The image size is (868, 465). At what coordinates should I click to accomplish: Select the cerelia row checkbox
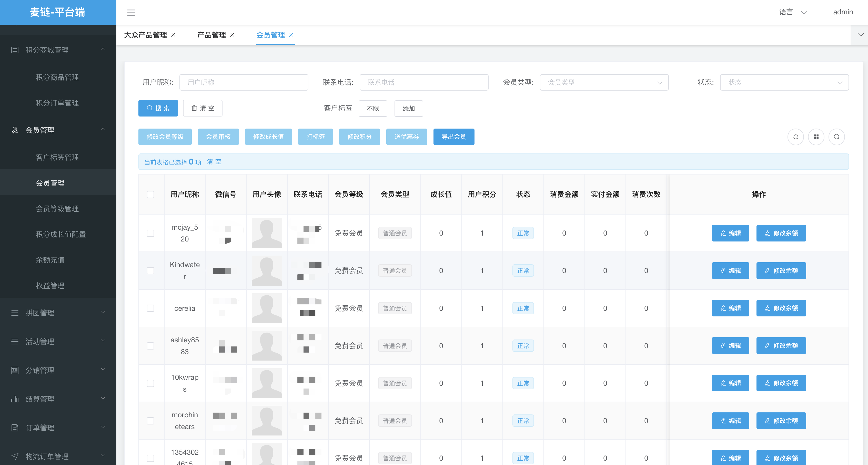pos(151,308)
